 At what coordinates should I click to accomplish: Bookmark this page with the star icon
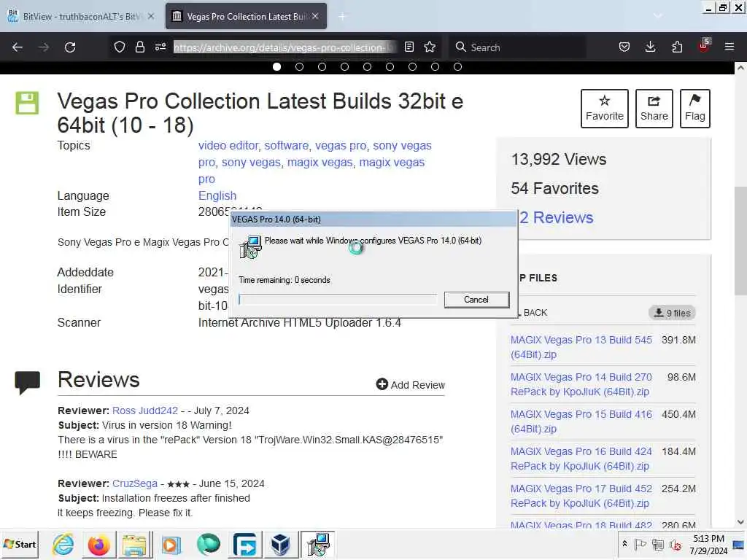[430, 47]
